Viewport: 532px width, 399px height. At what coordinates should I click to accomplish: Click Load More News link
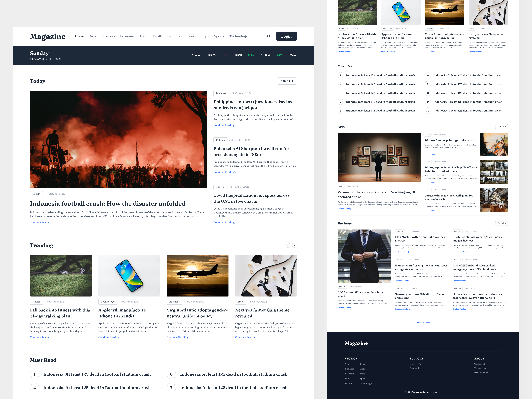[x=423, y=323]
